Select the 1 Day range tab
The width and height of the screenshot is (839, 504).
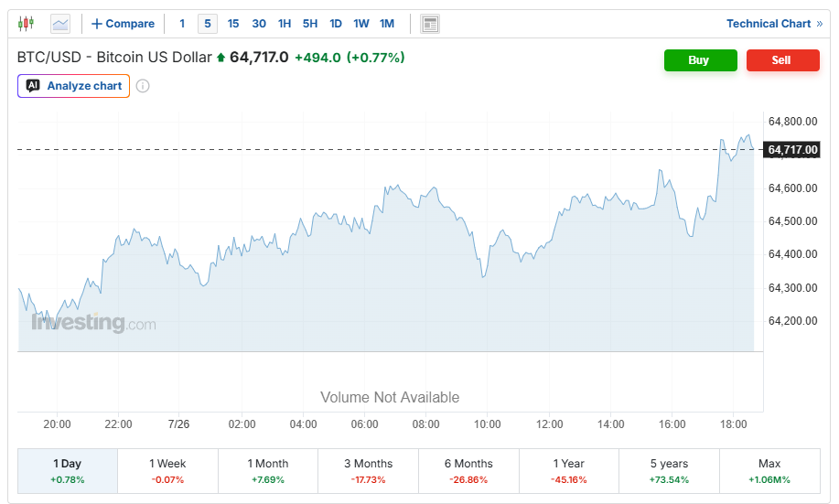point(68,471)
